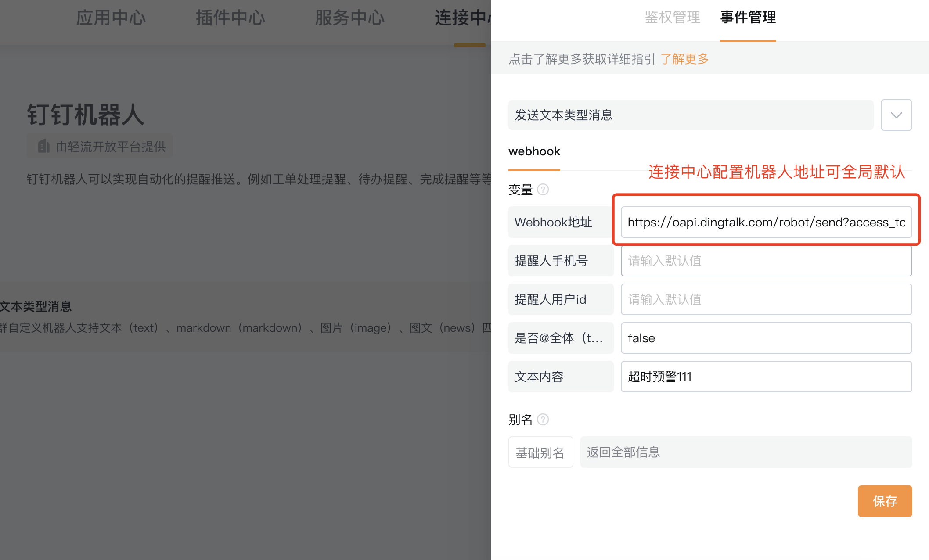Click the 变量 section heading
Screen dimensions: 929x560
pyautogui.click(x=521, y=190)
